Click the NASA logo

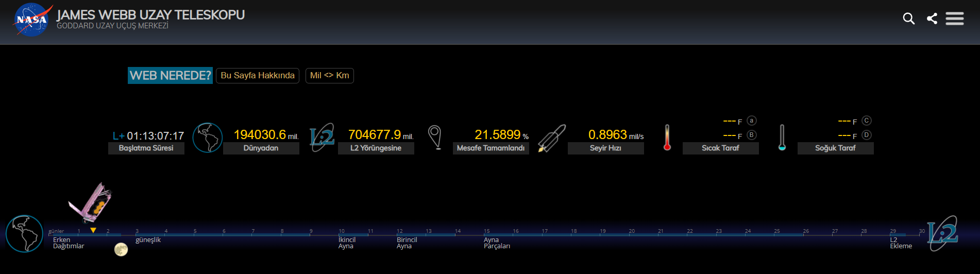[32, 20]
